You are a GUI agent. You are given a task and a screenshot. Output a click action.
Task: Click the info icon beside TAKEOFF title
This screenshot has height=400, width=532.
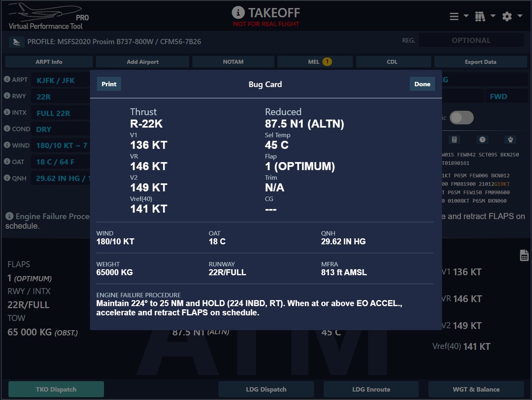(238, 13)
